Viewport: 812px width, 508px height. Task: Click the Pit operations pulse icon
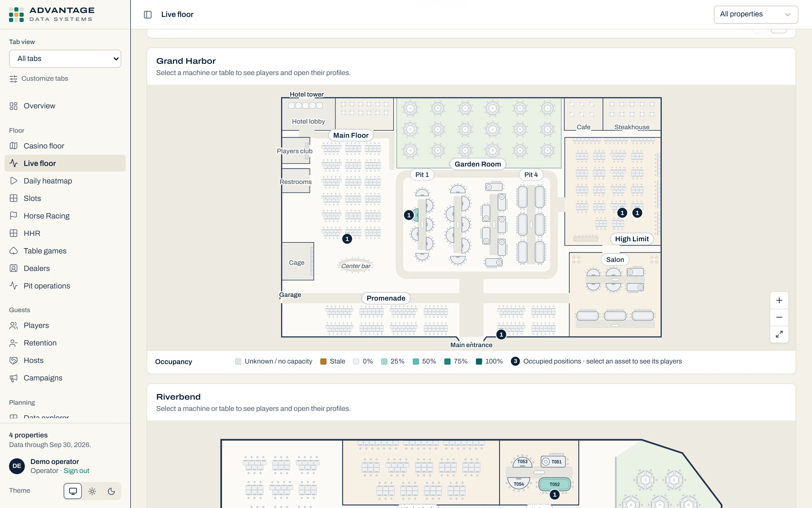[14, 286]
